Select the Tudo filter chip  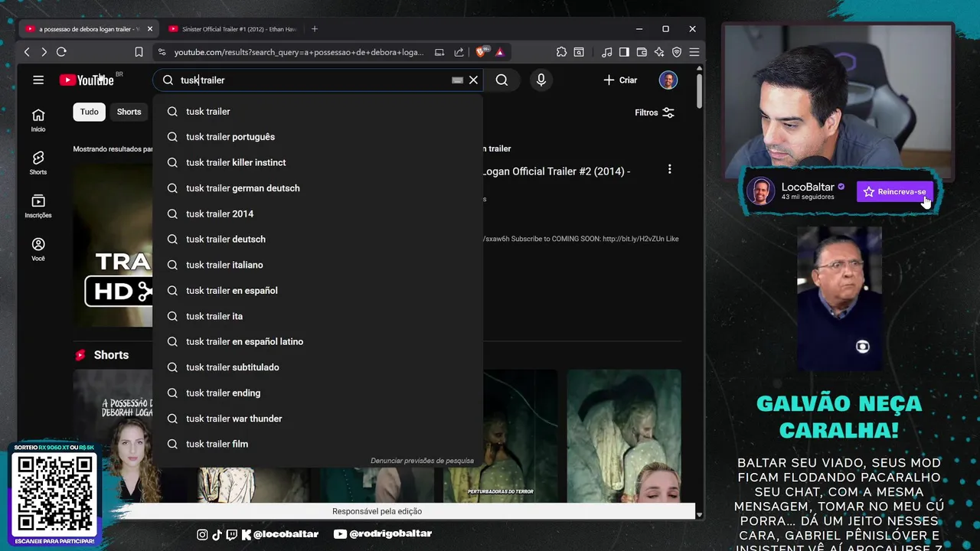[x=90, y=112]
